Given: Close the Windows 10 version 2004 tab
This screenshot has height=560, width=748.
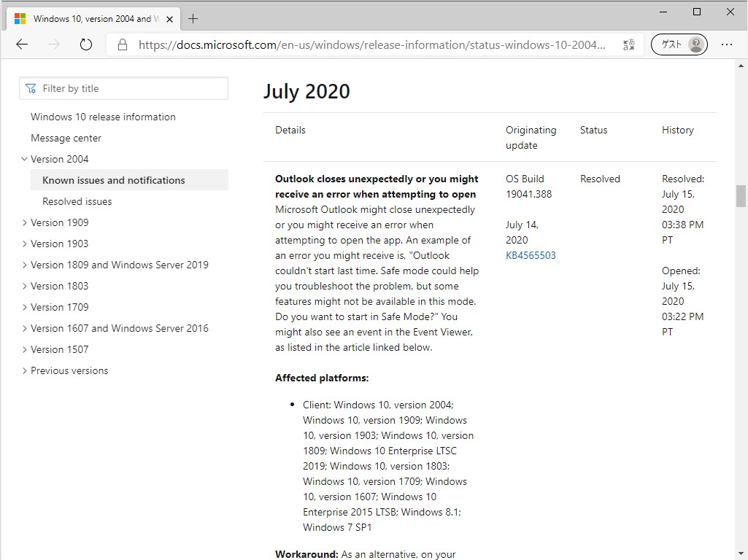Looking at the screenshot, I should click(170, 19).
